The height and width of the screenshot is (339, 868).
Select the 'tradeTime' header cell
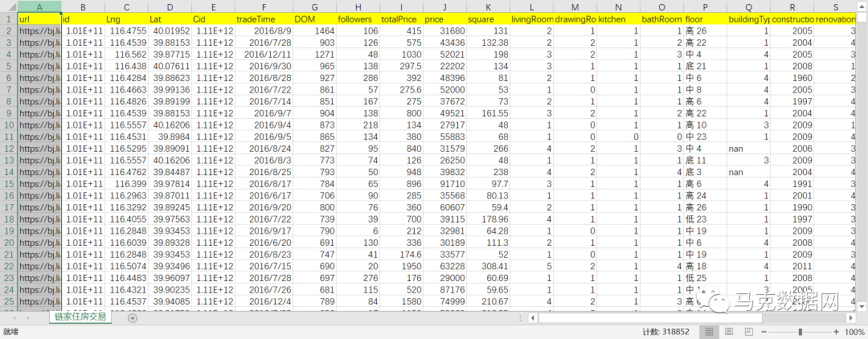point(264,19)
